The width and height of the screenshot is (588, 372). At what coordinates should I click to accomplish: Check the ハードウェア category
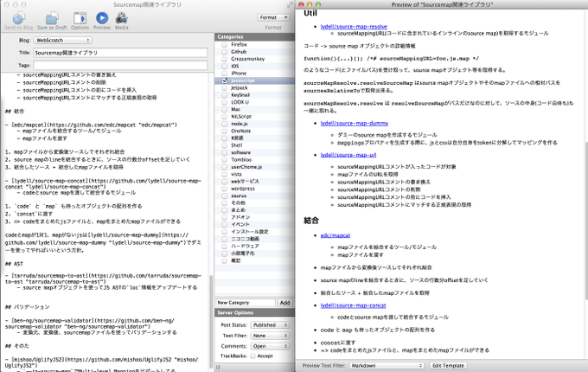point(224,246)
